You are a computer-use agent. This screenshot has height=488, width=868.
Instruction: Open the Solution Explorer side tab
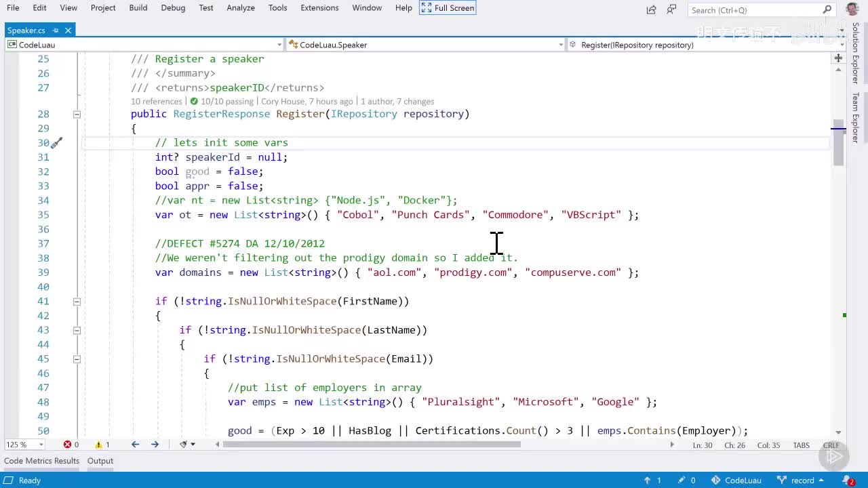(x=856, y=53)
